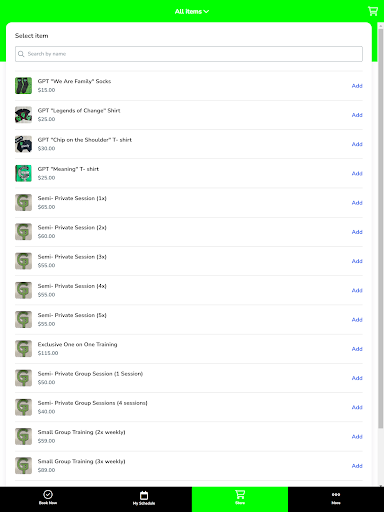Select the Store cart tab icon
Image resolution: width=384 pixels, height=512 pixels.
click(240, 494)
